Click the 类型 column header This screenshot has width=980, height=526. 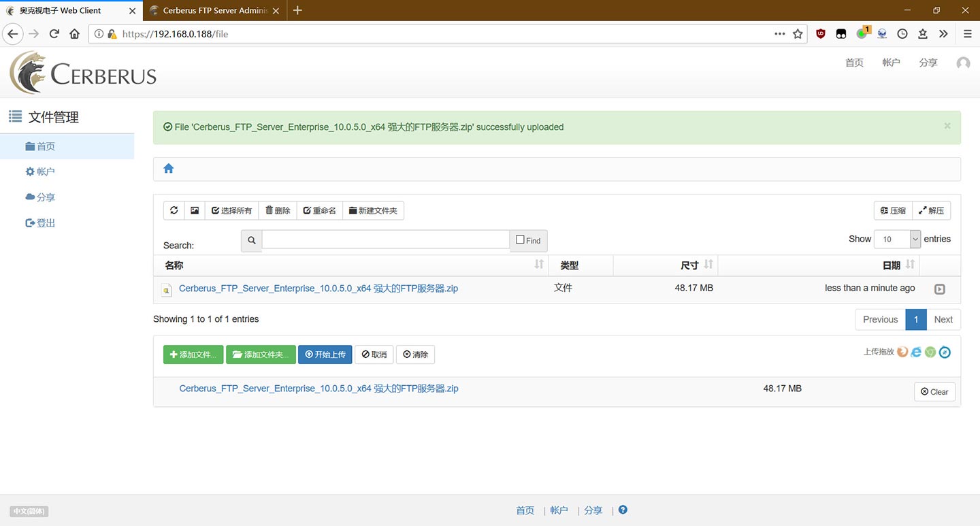click(x=582, y=265)
